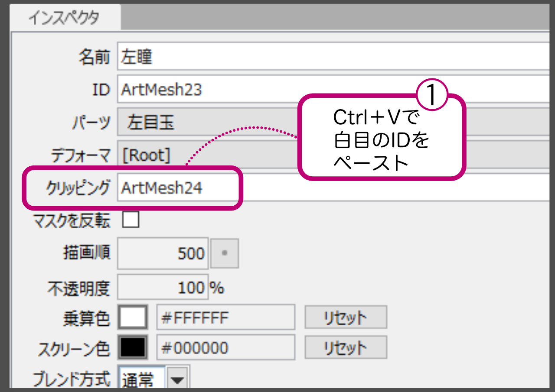The width and height of the screenshot is (555, 392).
Task: Click the #000000 hex code field
Action: click(225, 348)
